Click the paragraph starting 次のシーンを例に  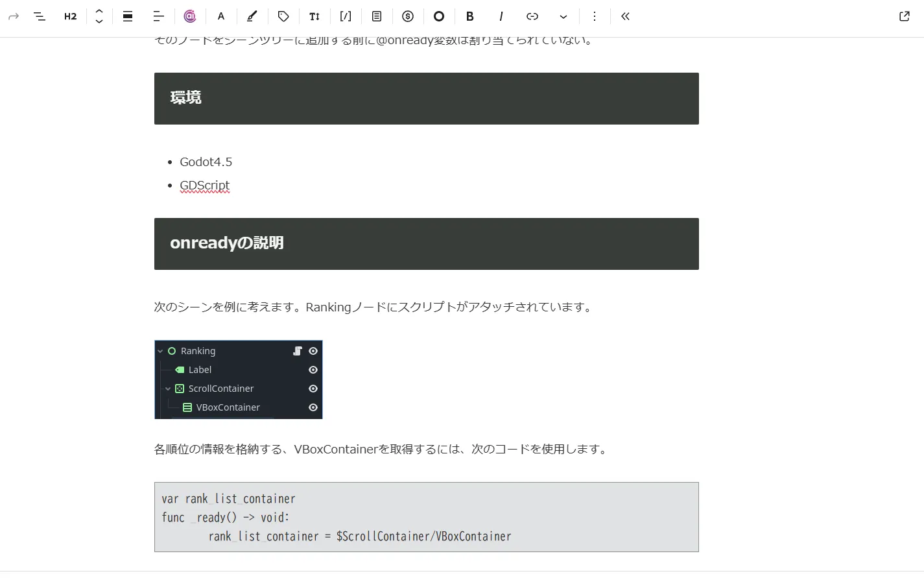click(375, 307)
